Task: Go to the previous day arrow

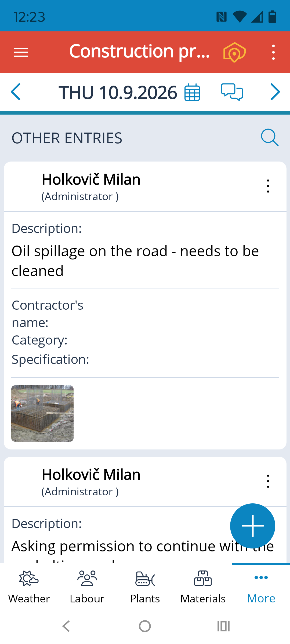Action: pos(16,92)
